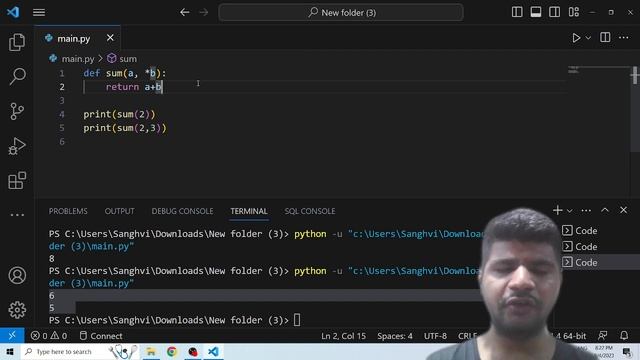Click the Windows taskbar search box
The height and width of the screenshot is (360, 640).
click(x=80, y=351)
